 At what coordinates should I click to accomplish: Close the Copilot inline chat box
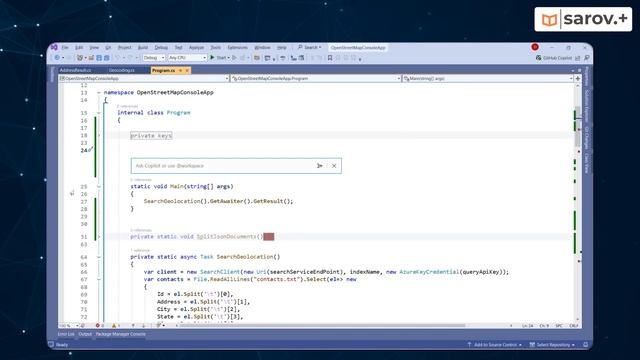tap(334, 166)
